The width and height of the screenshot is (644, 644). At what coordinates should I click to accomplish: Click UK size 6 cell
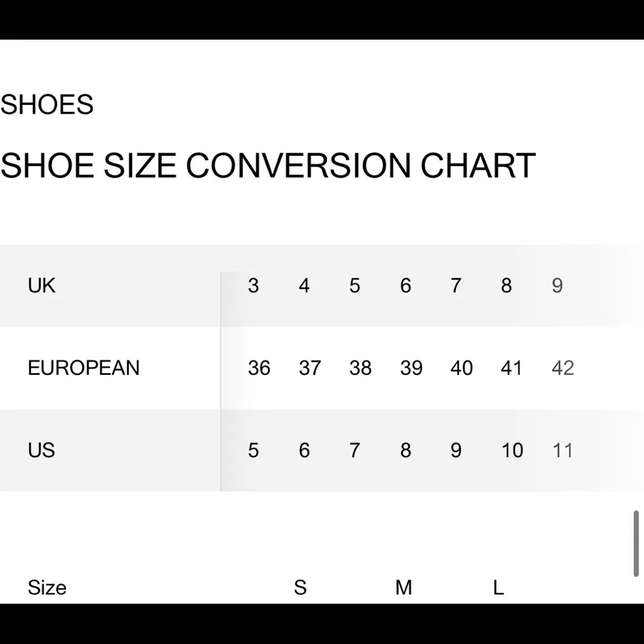pos(405,285)
